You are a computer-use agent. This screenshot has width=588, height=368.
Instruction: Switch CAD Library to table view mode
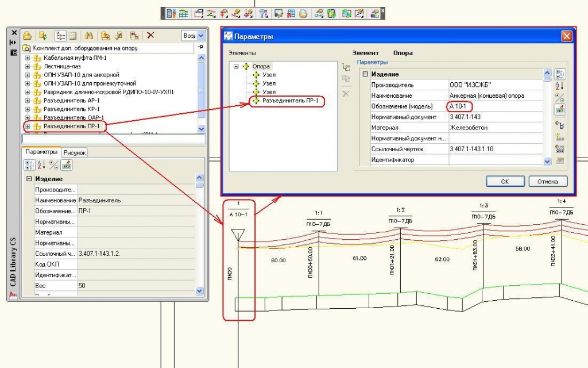pyautogui.click(x=73, y=36)
